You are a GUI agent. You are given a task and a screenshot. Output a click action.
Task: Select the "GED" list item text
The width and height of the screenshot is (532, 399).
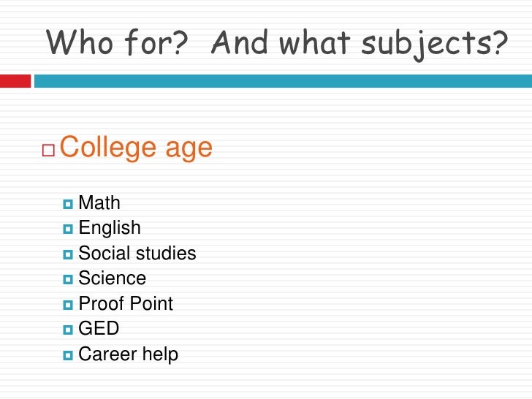point(99,330)
